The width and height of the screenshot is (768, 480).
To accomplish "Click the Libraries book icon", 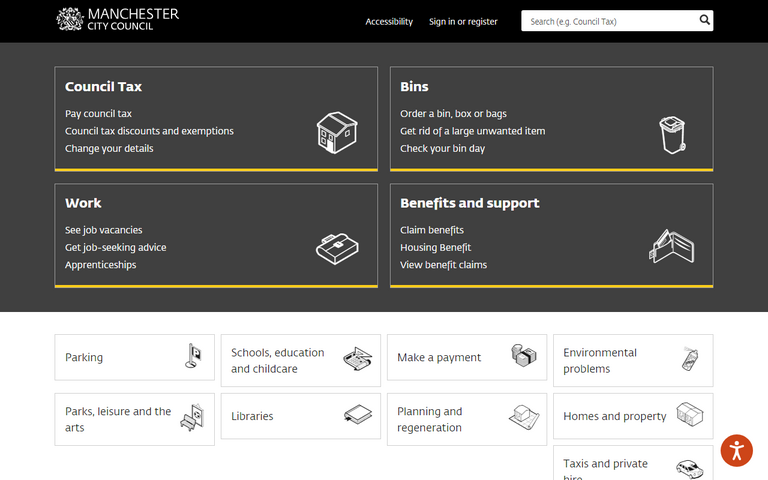I will click(357, 415).
